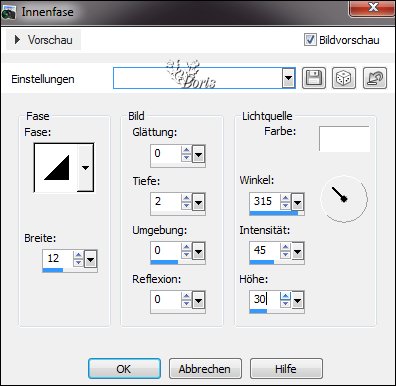
Task: Increase the Glättung value with up arrow
Action: pyautogui.click(x=186, y=150)
